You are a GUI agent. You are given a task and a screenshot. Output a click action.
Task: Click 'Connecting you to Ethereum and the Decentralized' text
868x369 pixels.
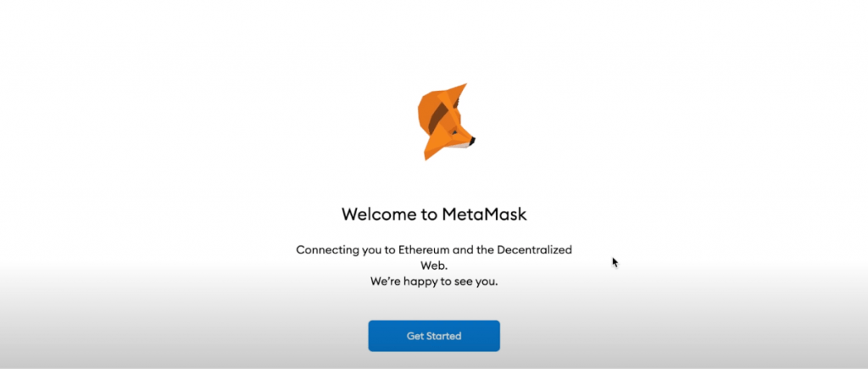click(434, 250)
